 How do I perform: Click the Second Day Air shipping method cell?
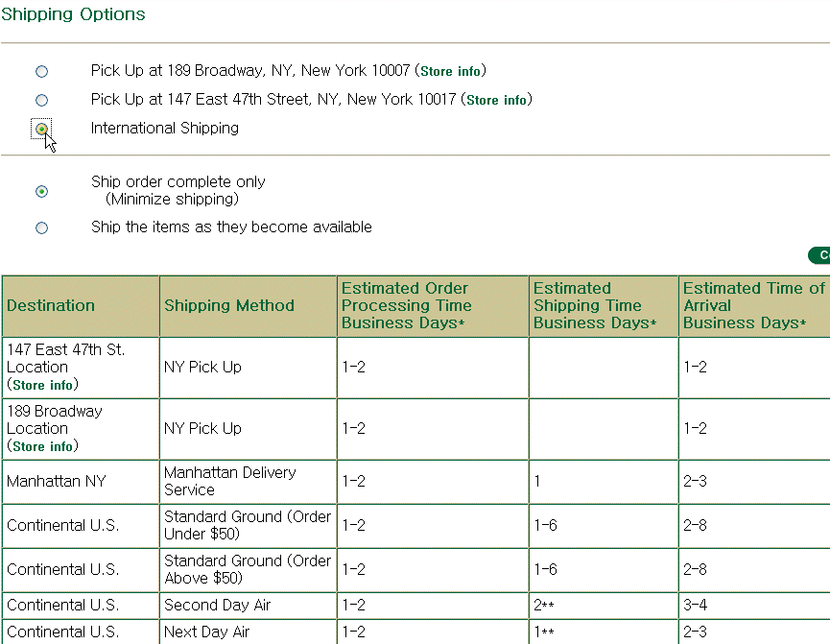click(218, 605)
